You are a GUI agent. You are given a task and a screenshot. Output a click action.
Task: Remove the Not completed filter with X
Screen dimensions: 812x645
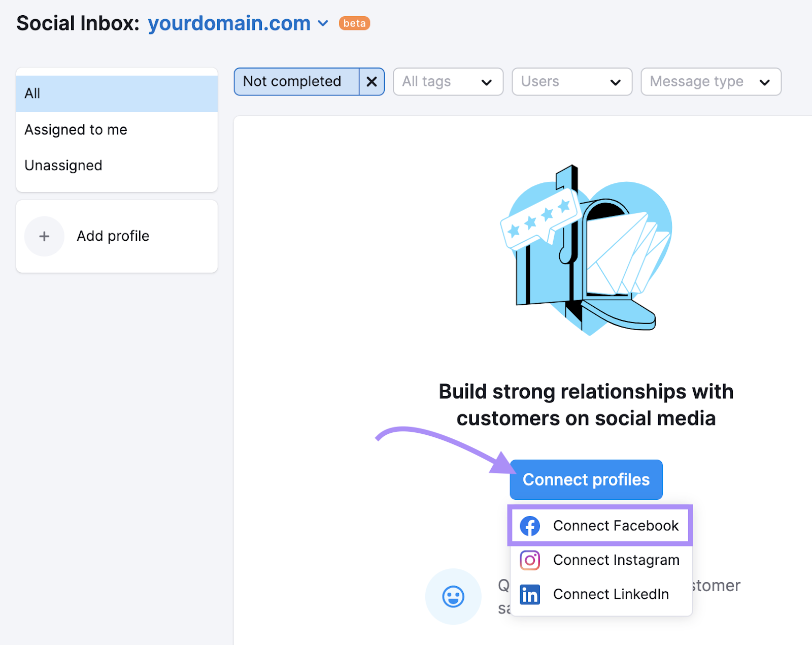click(371, 82)
